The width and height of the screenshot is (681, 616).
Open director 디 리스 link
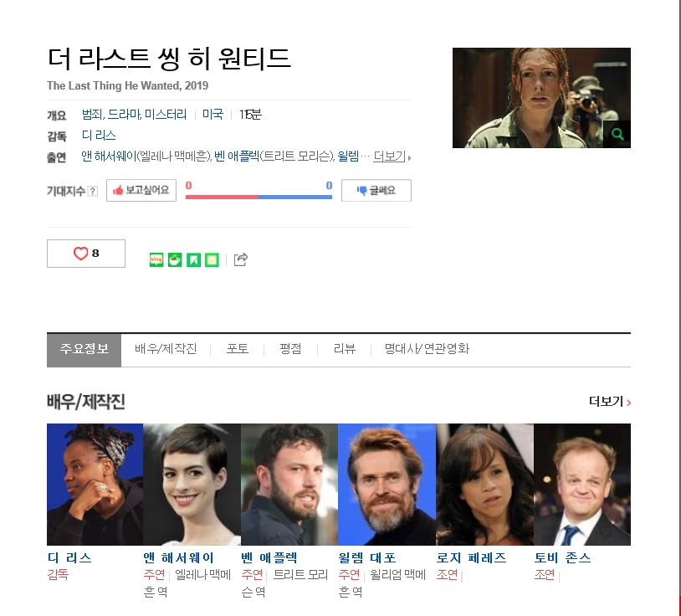99,135
